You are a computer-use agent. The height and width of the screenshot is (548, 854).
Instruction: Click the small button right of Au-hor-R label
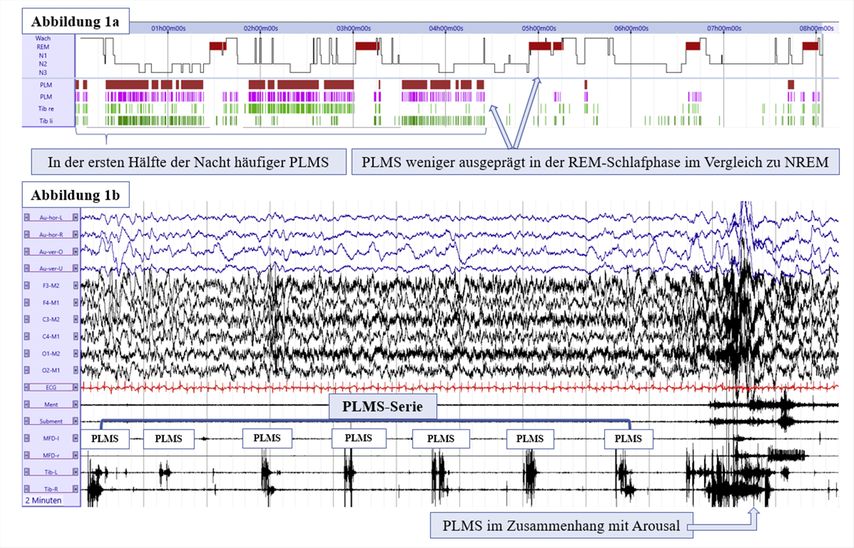[73, 235]
